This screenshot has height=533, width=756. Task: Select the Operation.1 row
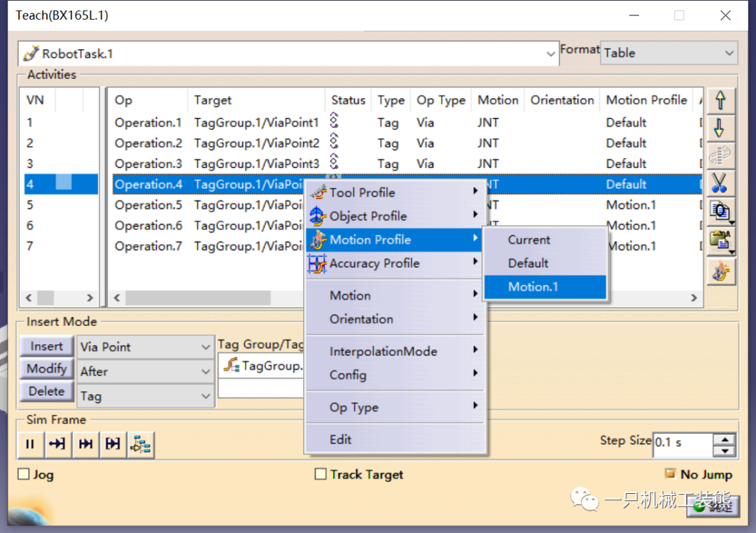click(407, 122)
